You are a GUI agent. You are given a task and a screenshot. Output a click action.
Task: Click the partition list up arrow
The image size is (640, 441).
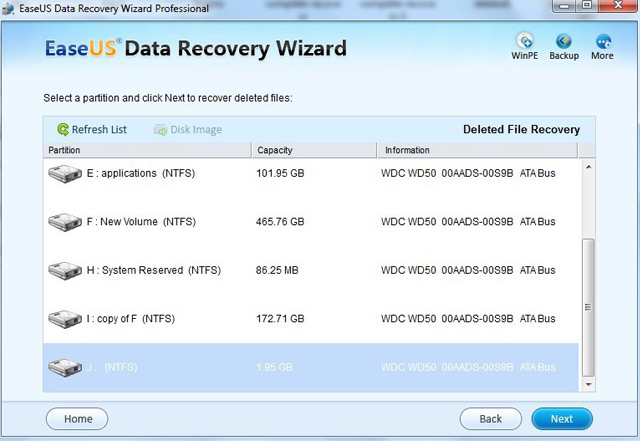coord(588,167)
